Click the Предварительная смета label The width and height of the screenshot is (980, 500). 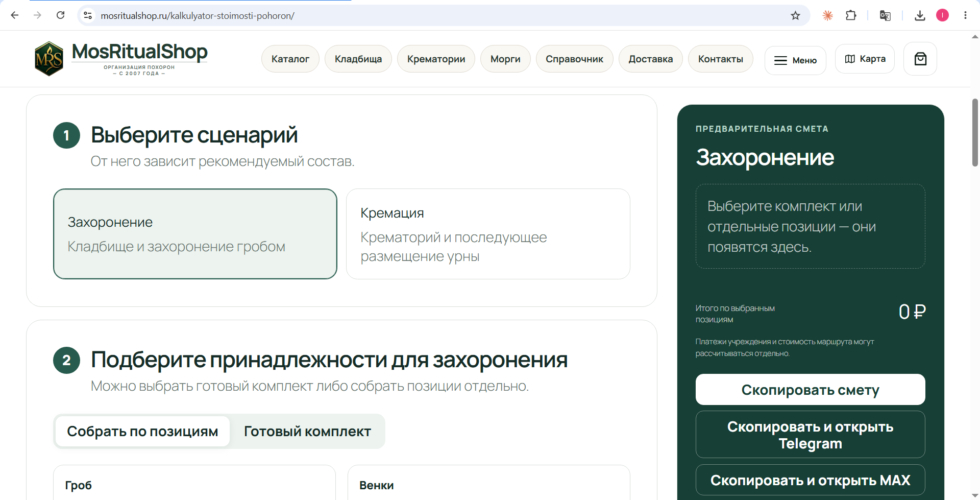pyautogui.click(x=762, y=129)
